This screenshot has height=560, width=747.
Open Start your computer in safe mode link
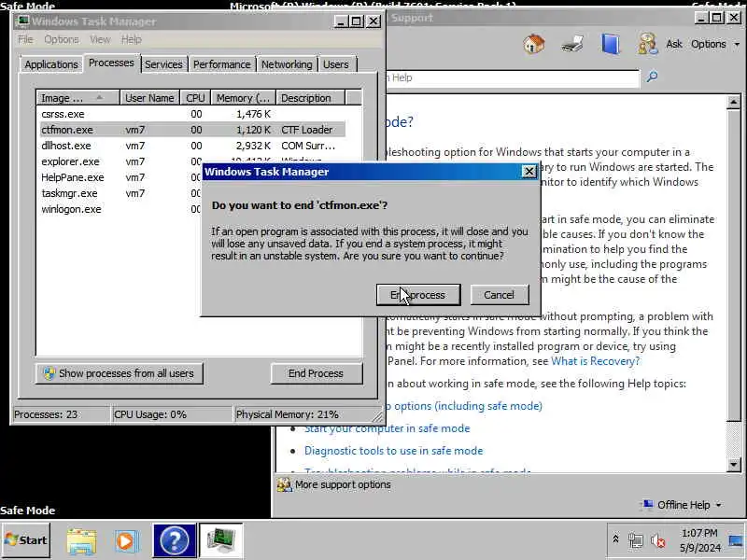coord(387,428)
